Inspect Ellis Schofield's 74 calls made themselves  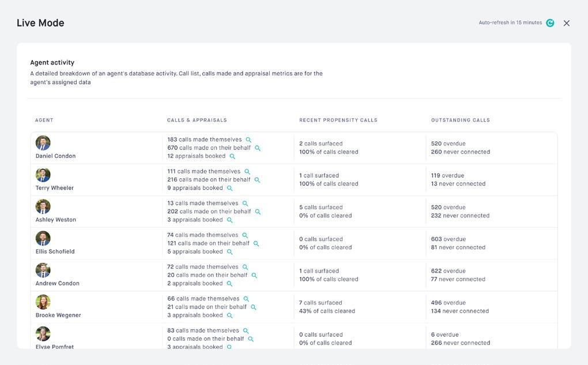coord(245,235)
